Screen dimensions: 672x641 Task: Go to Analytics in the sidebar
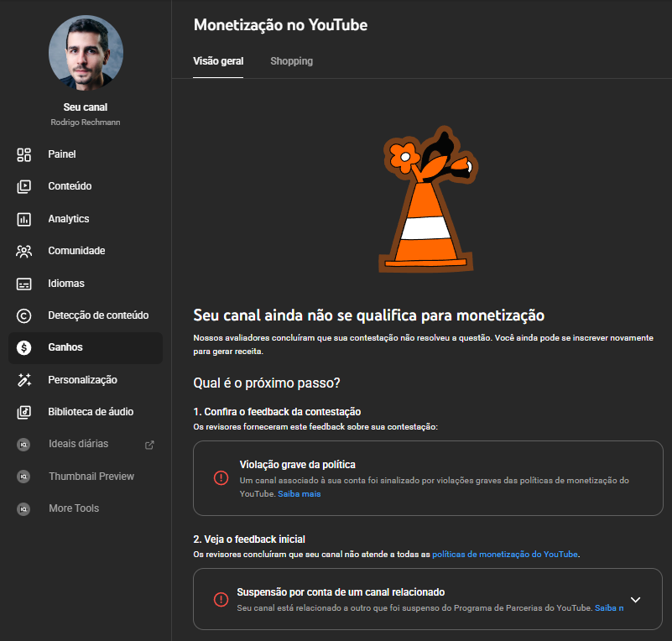[x=86, y=219]
